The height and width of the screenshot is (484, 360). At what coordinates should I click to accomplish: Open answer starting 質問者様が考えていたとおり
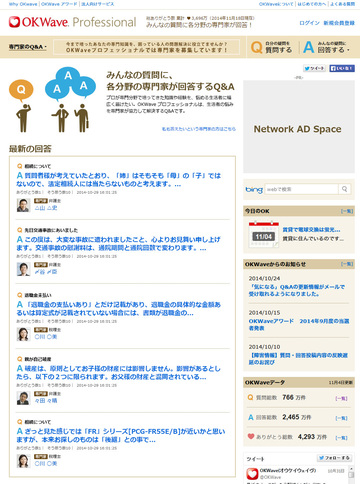coord(119,180)
